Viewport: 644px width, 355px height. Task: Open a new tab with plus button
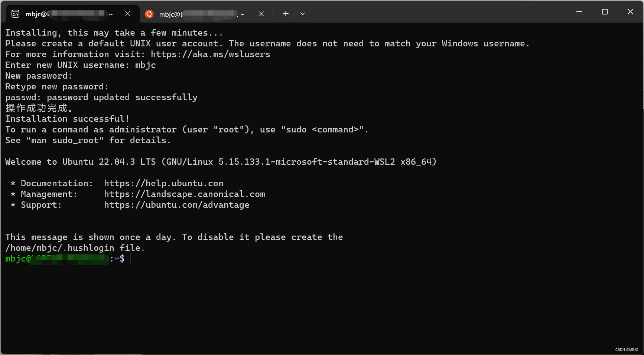coord(286,14)
